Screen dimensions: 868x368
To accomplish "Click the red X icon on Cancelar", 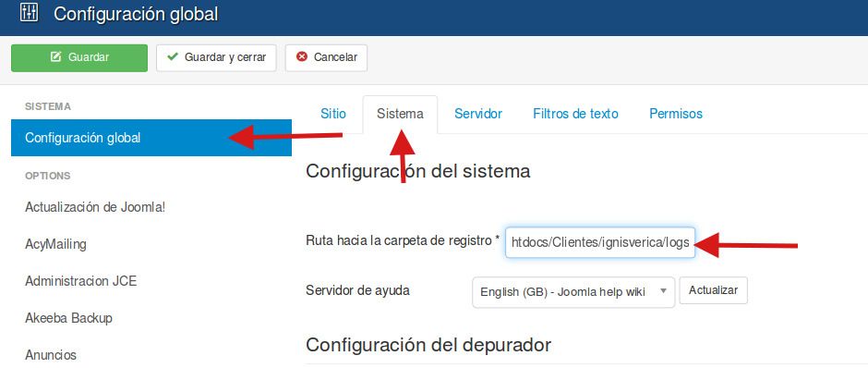I will (302, 57).
